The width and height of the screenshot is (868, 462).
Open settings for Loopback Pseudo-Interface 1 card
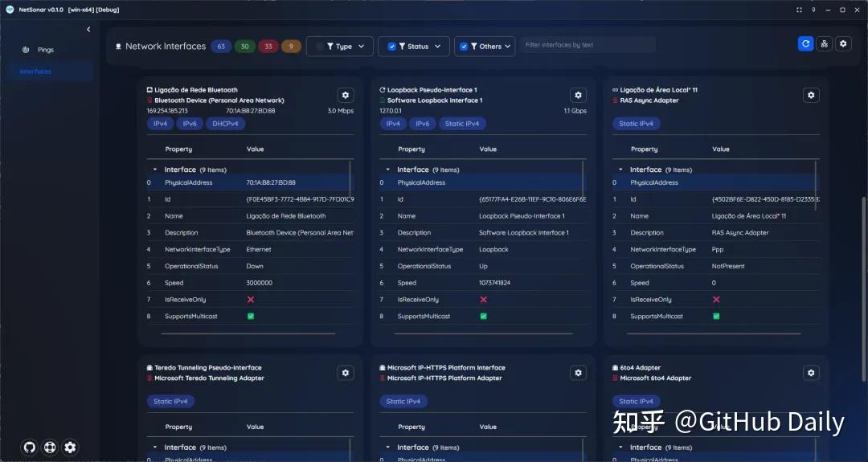pyautogui.click(x=578, y=95)
